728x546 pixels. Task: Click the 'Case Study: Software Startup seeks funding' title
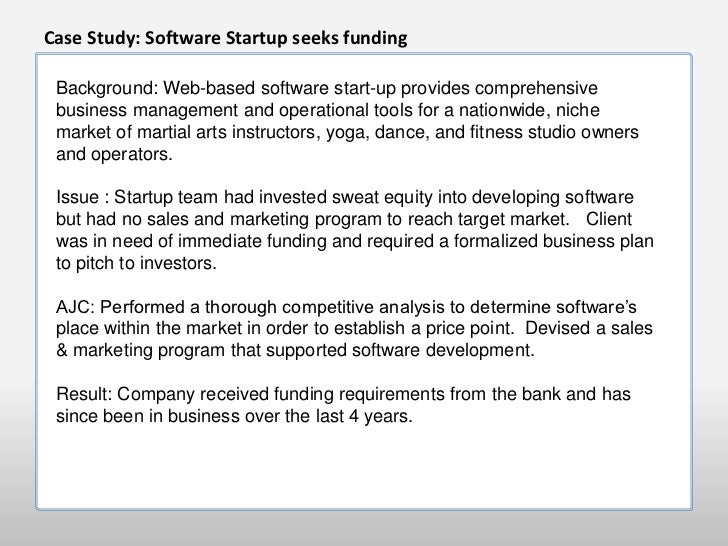[x=225, y=39]
